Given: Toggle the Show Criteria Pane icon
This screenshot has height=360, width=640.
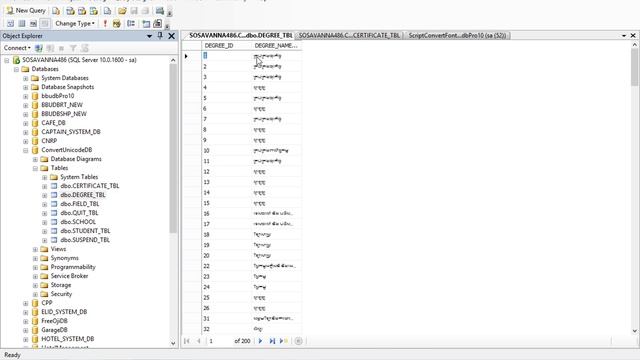Looking at the screenshot, I should 22,24.
